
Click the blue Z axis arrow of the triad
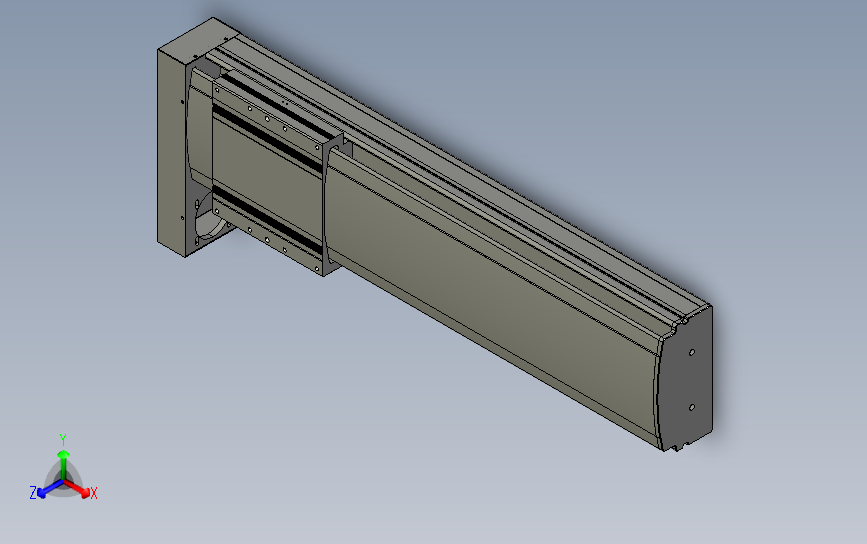[x=50, y=490]
